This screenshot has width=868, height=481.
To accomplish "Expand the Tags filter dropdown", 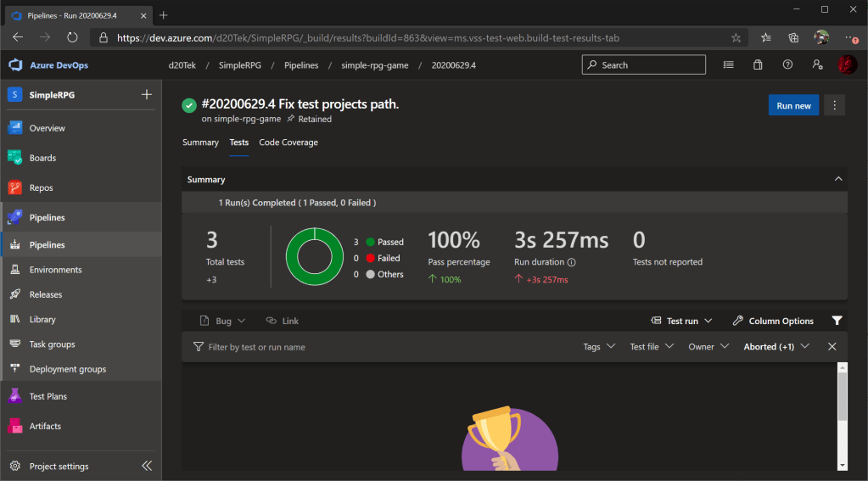I will coord(597,347).
